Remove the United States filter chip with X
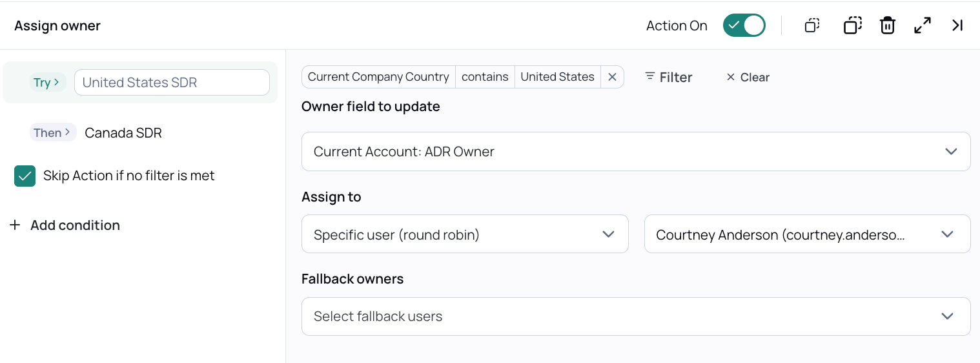This screenshot has width=980, height=363. click(x=612, y=77)
